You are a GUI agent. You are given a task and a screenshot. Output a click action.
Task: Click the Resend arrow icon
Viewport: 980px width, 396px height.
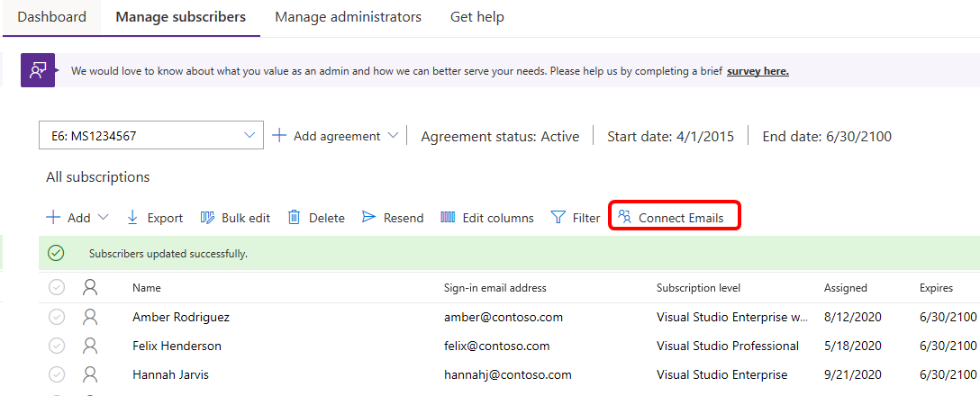pos(368,218)
